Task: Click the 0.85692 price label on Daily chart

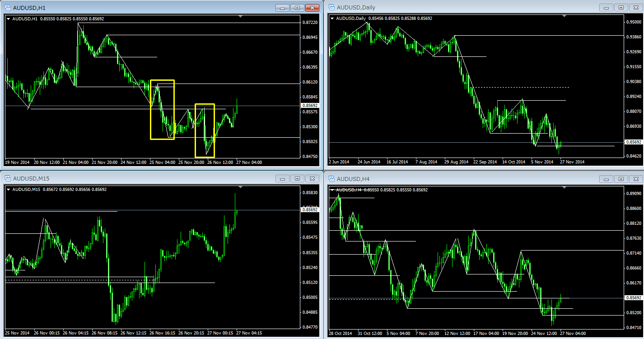Action: [x=632, y=142]
